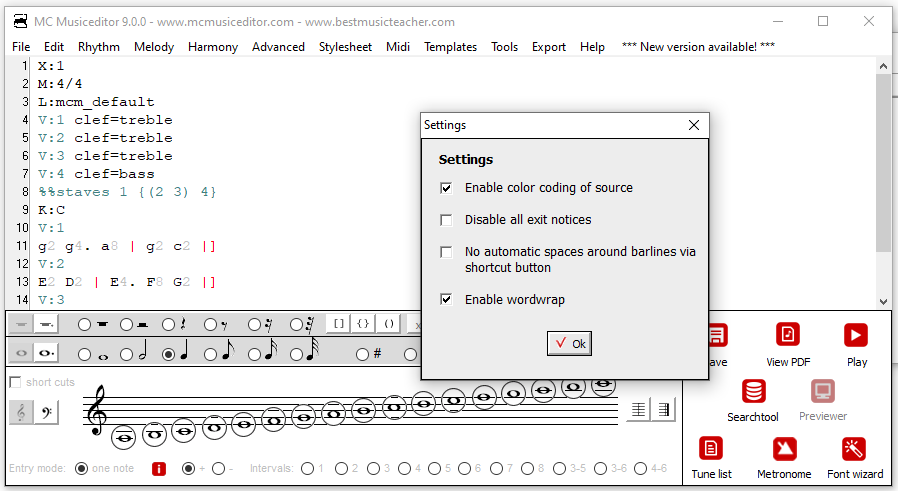The height and width of the screenshot is (491, 898).
Task: Open the Searchtool
Action: click(753, 391)
